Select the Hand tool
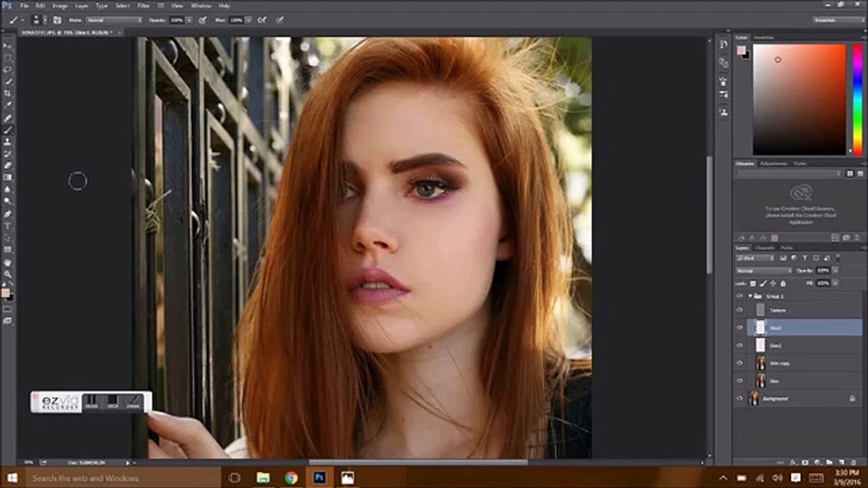 pos(8,262)
